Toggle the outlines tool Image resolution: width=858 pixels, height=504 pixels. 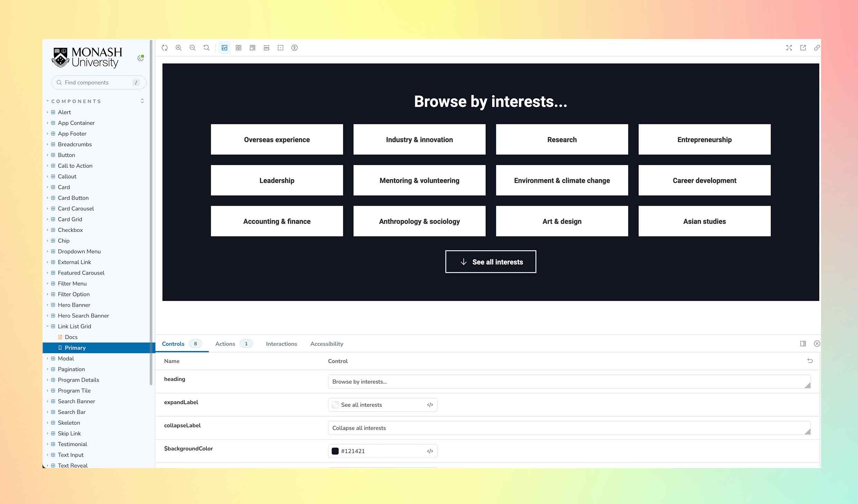(280, 48)
